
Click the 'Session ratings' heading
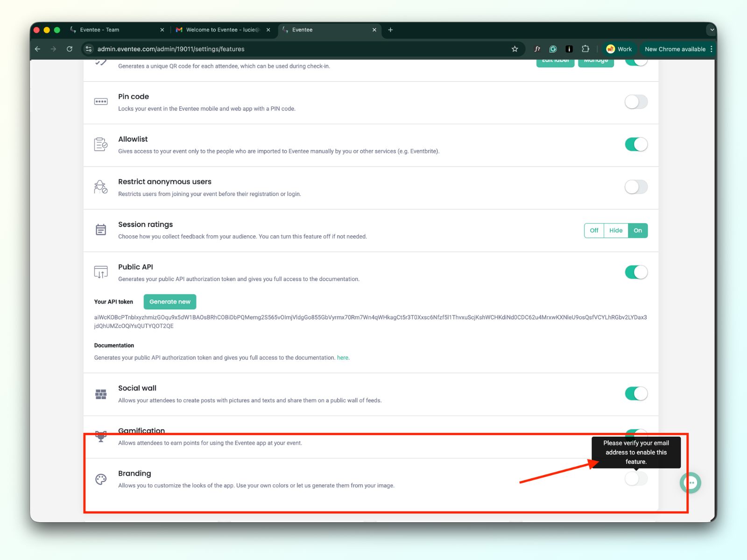146,224
